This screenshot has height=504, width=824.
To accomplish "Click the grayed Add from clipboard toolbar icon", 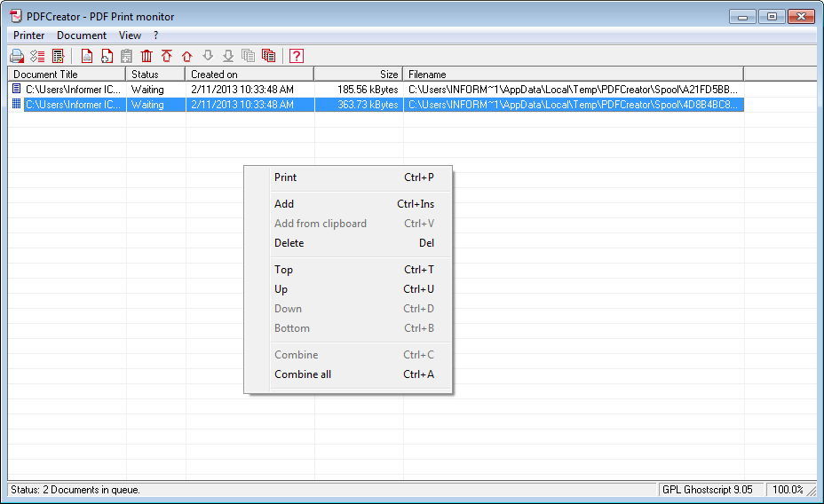I will (x=126, y=56).
